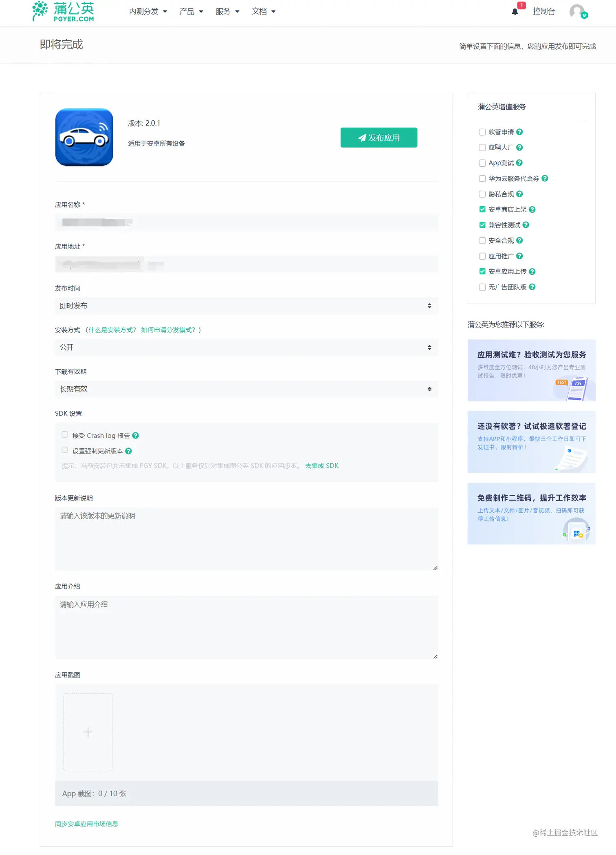Open the notification bell icon

(515, 11)
